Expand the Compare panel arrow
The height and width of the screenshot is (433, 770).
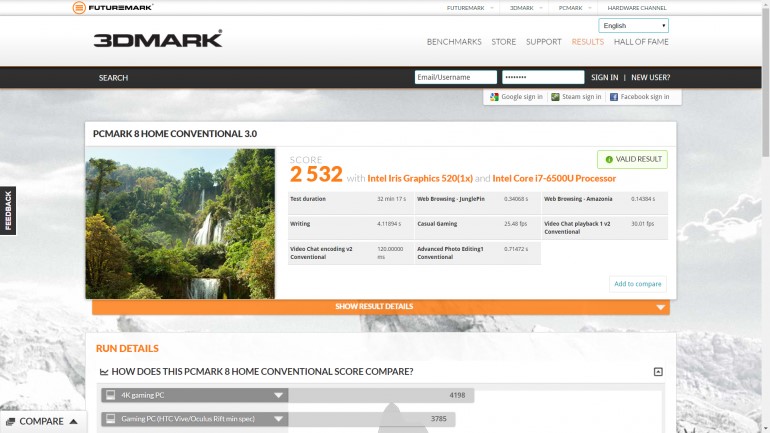(74, 421)
